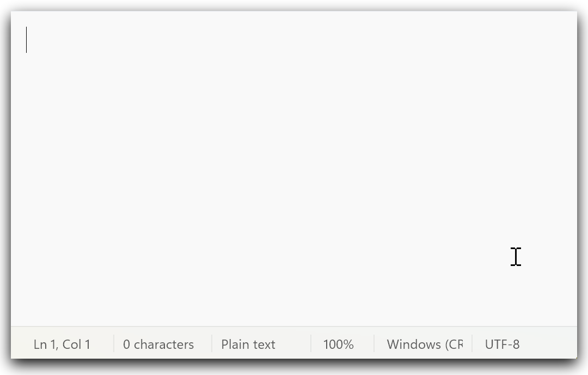Click the center of the blank document

[294, 169]
